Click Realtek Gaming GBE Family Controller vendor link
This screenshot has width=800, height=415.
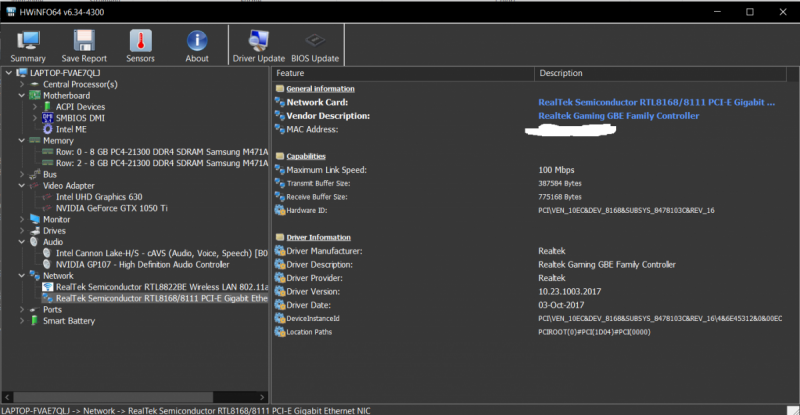click(618, 116)
